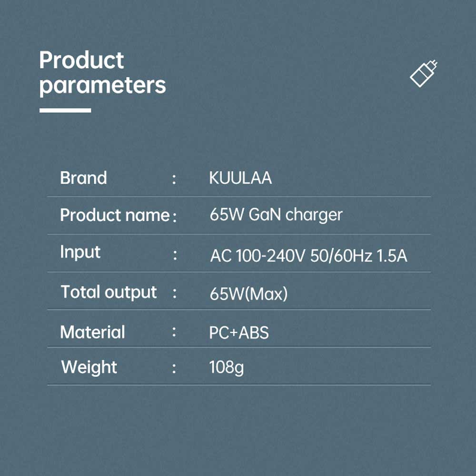
Task: Select the Product name label
Action: [115, 215]
